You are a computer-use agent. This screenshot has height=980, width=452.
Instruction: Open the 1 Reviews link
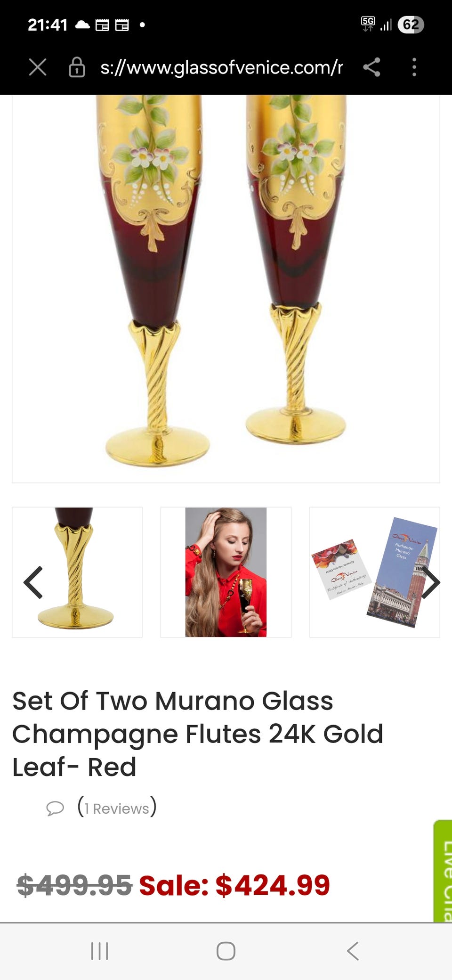click(x=117, y=808)
